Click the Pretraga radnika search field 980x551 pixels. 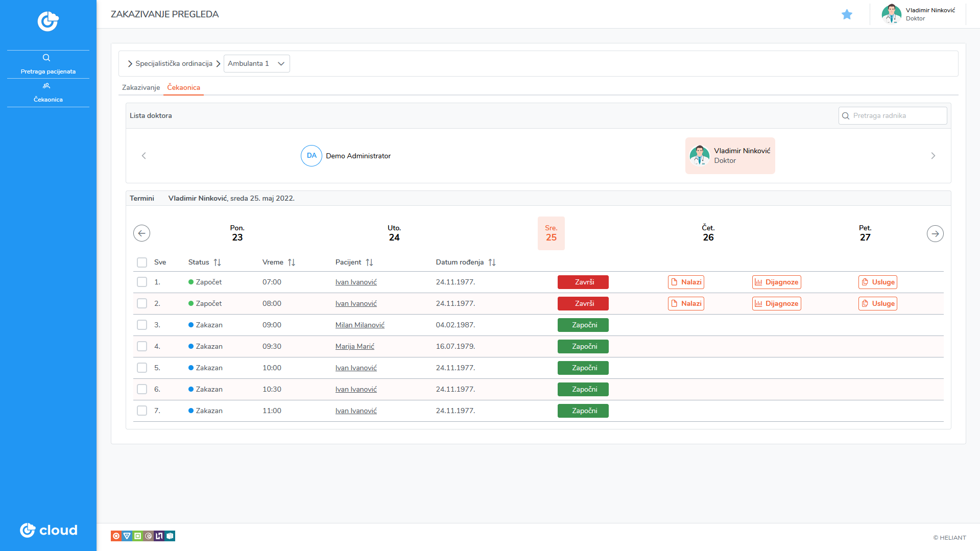point(897,116)
